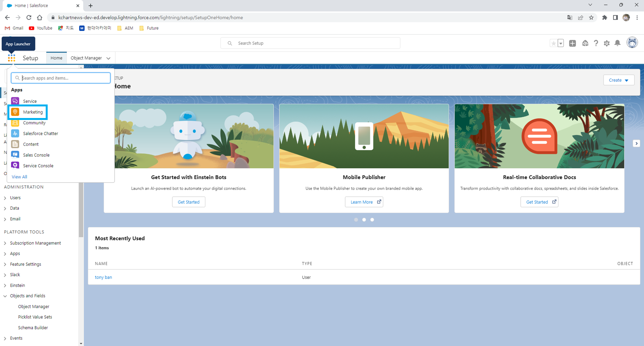Select the third carousel dot indicator
Viewport: 644px width, 346px height.
coord(372,220)
